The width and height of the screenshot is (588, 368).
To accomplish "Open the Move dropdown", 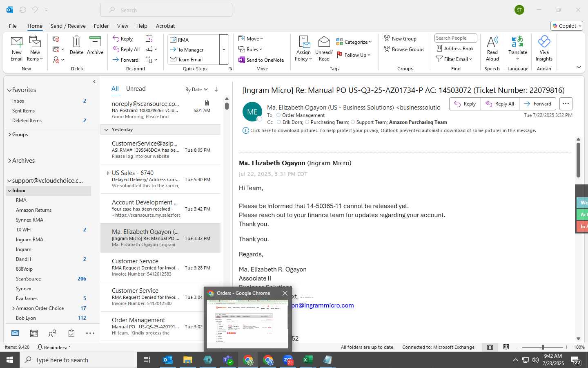I will (x=251, y=38).
